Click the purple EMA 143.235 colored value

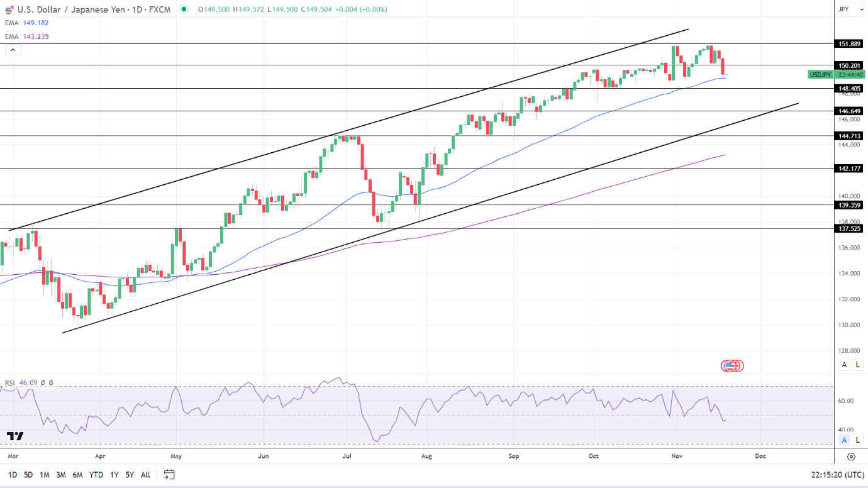point(36,36)
